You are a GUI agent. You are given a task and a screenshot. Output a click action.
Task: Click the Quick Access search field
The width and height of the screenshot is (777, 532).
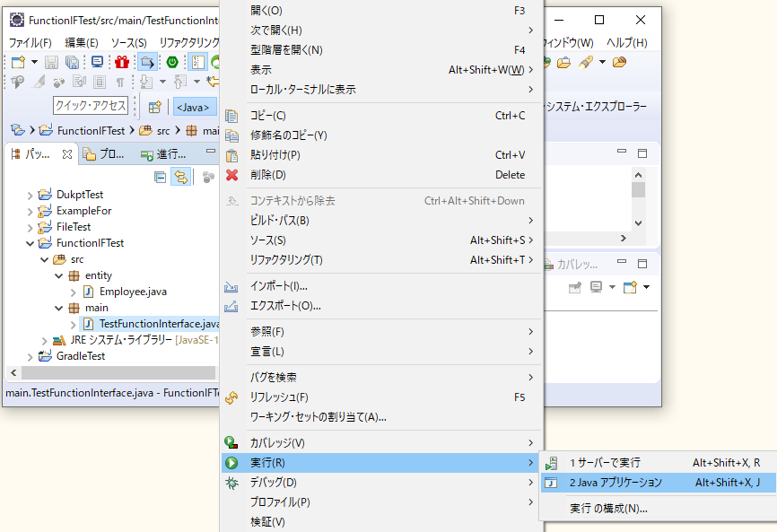(91, 106)
